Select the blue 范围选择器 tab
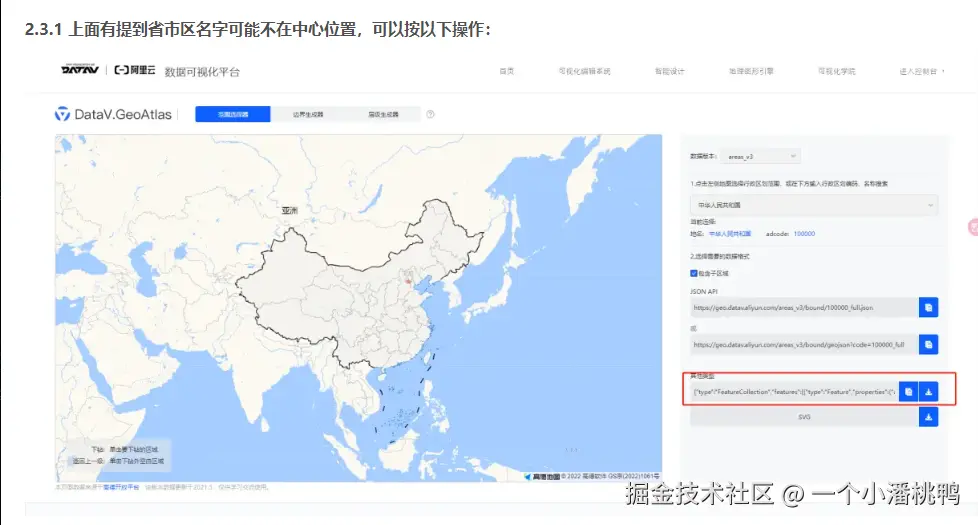This screenshot has width=978, height=525. click(233, 114)
